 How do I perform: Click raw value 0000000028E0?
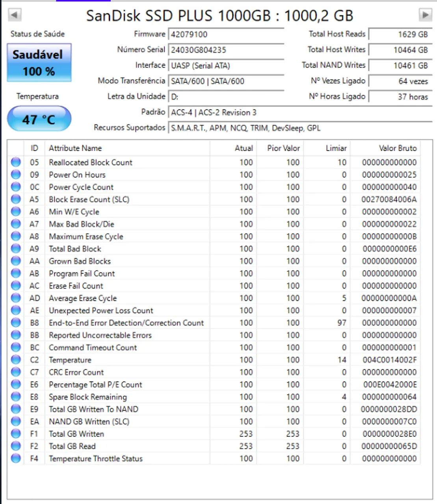point(389,434)
